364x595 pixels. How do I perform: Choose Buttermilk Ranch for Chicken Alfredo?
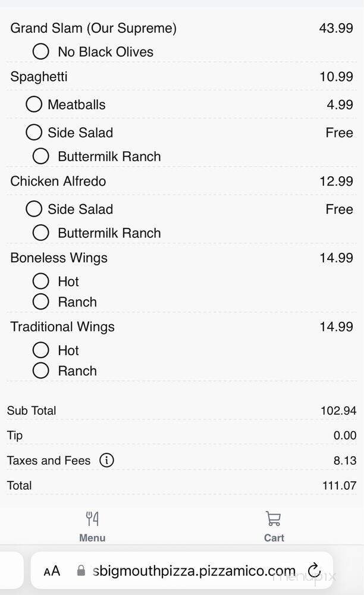(40, 232)
